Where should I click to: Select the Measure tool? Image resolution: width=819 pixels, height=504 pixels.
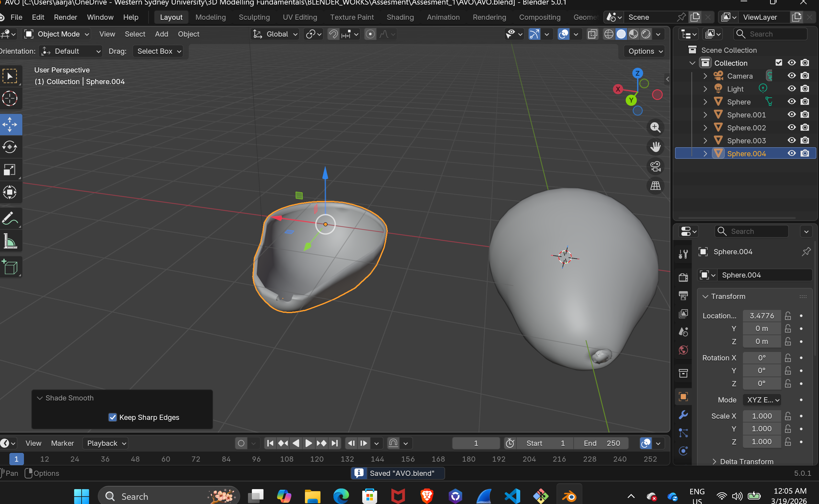click(x=10, y=242)
